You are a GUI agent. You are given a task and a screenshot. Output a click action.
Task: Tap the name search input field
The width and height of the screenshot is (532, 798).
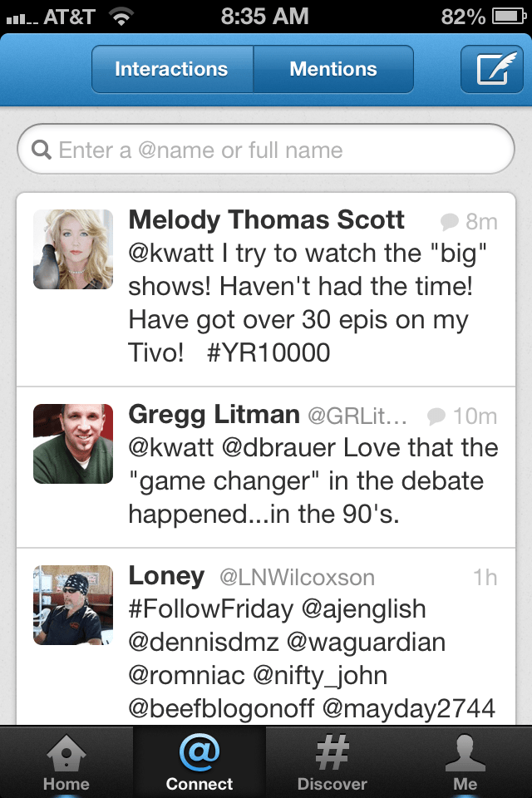click(x=266, y=150)
